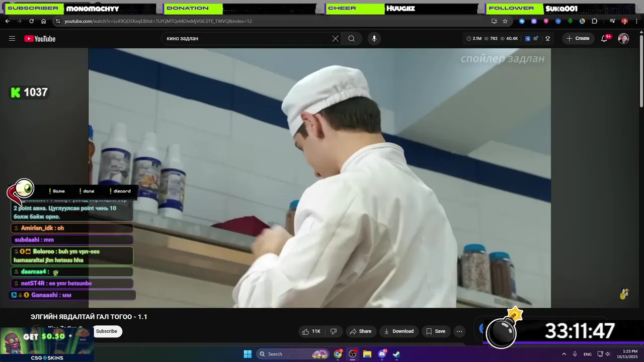Open the Chrome three-dot menu
This screenshot has width=644, height=362.
coord(636,21)
